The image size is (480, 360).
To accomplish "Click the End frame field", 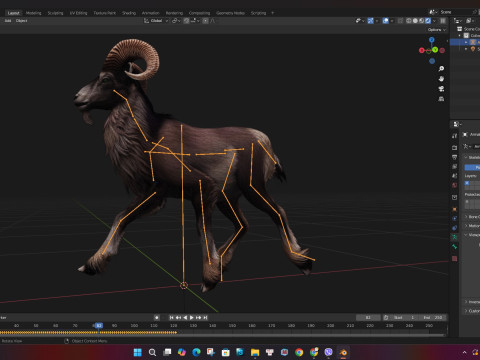I will tap(434, 318).
